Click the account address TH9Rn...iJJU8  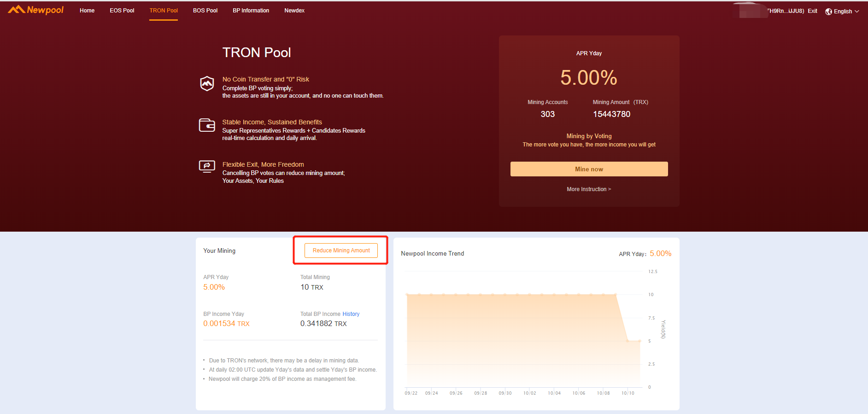tap(785, 11)
